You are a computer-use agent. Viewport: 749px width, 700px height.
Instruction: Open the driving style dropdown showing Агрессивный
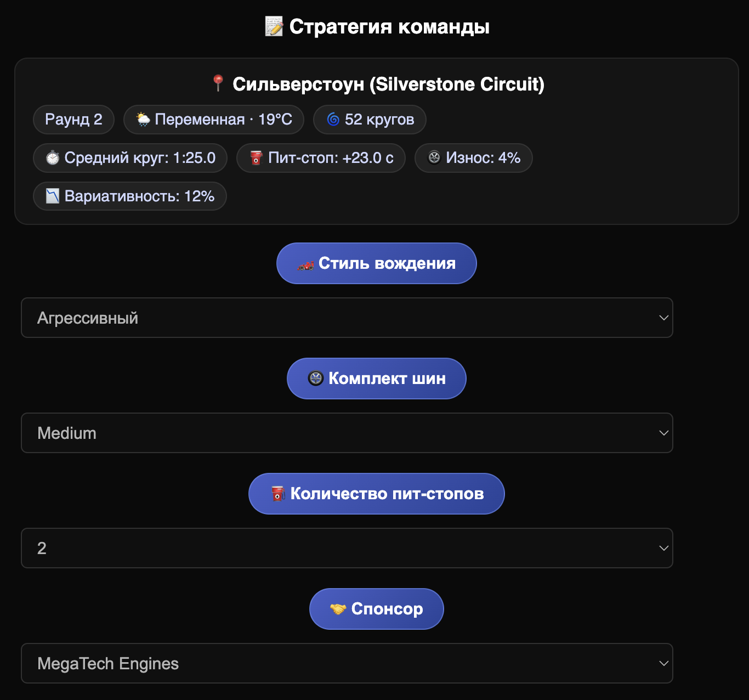point(347,318)
